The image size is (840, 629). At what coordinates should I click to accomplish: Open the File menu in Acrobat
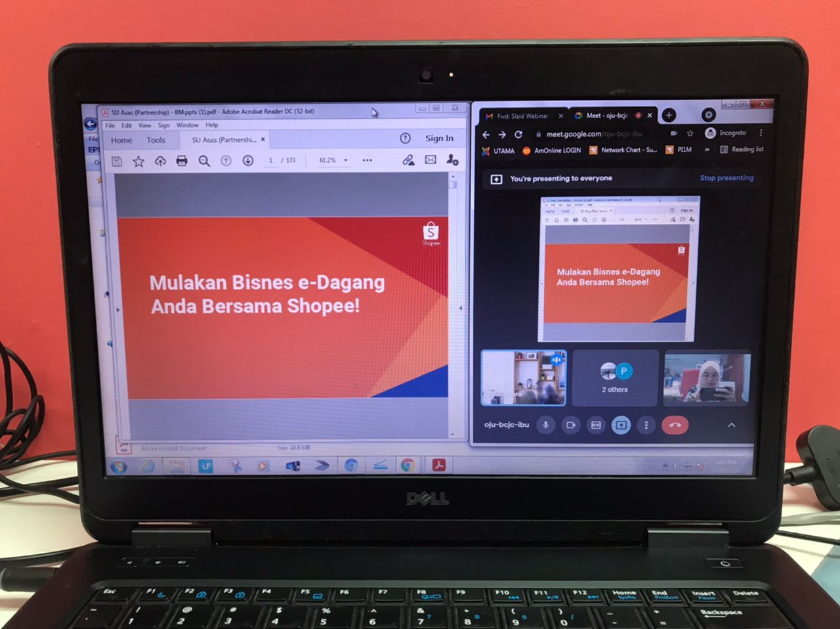(x=110, y=125)
